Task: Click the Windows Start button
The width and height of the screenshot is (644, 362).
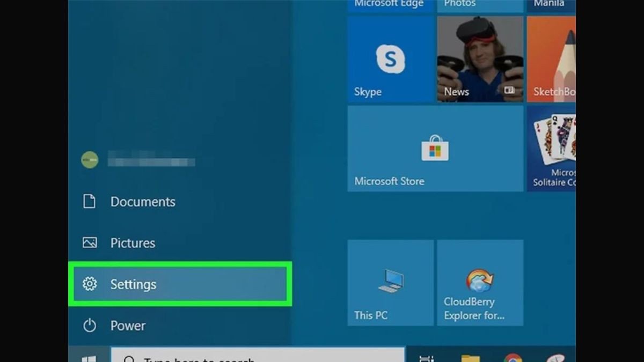Action: pyautogui.click(x=89, y=359)
